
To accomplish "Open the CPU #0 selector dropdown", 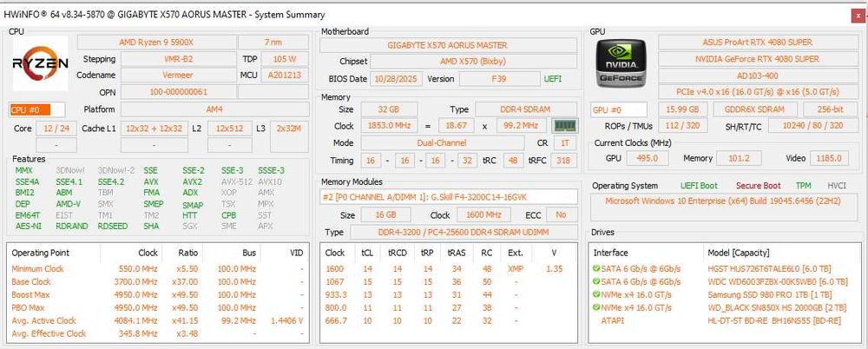I will [36, 109].
